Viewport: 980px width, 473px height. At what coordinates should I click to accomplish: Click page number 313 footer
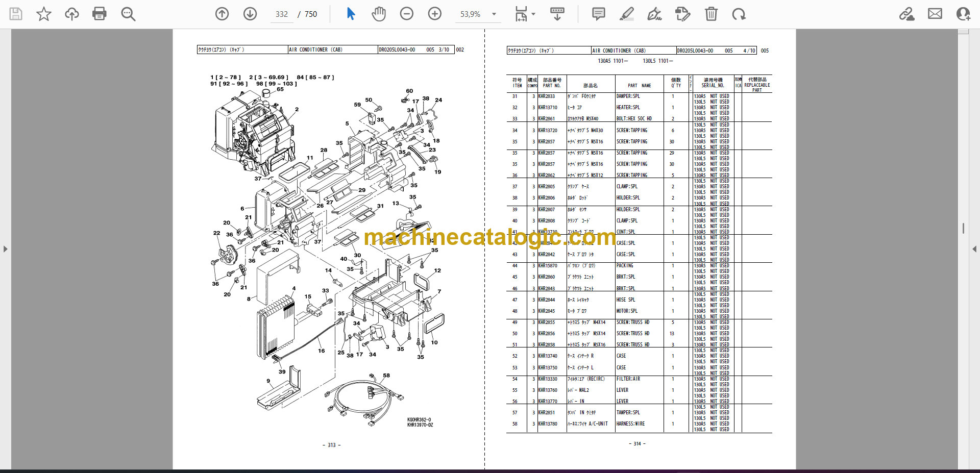click(332, 445)
